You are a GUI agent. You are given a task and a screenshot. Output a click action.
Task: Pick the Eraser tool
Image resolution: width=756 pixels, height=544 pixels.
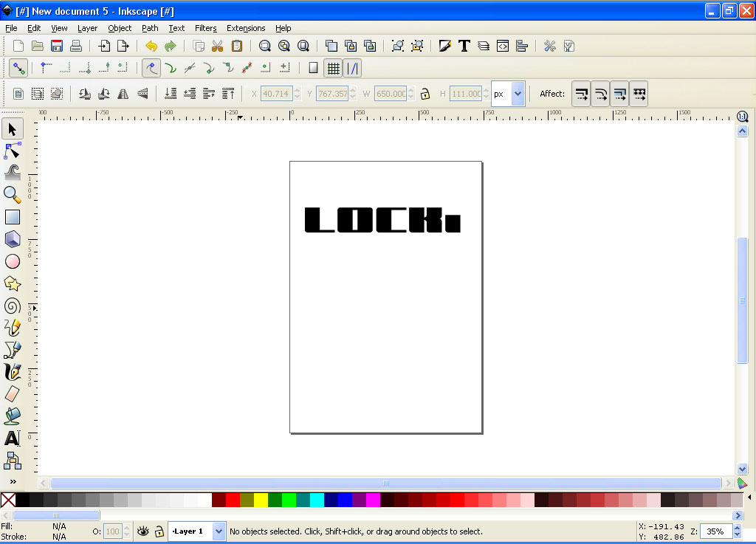(x=13, y=394)
